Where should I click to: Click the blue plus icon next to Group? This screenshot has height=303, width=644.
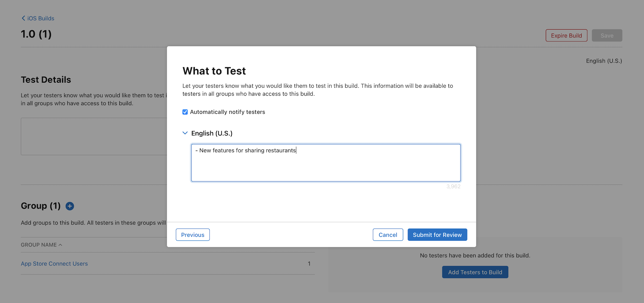(69, 206)
